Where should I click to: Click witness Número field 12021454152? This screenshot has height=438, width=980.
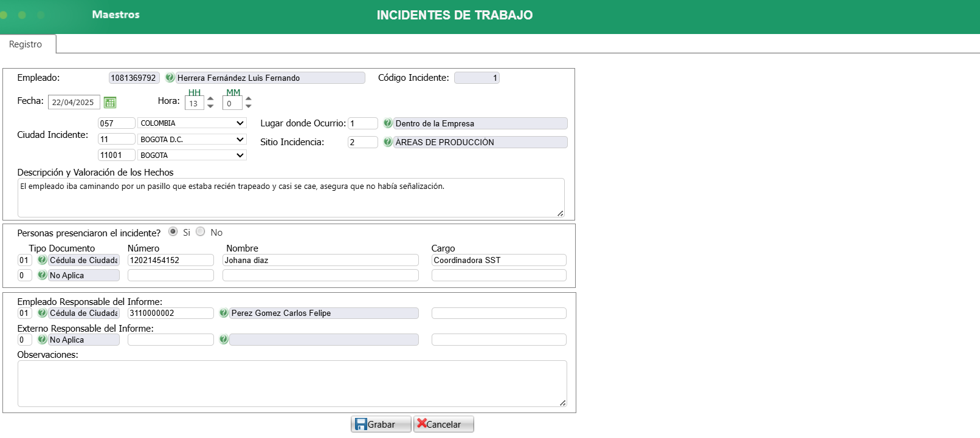[171, 260]
